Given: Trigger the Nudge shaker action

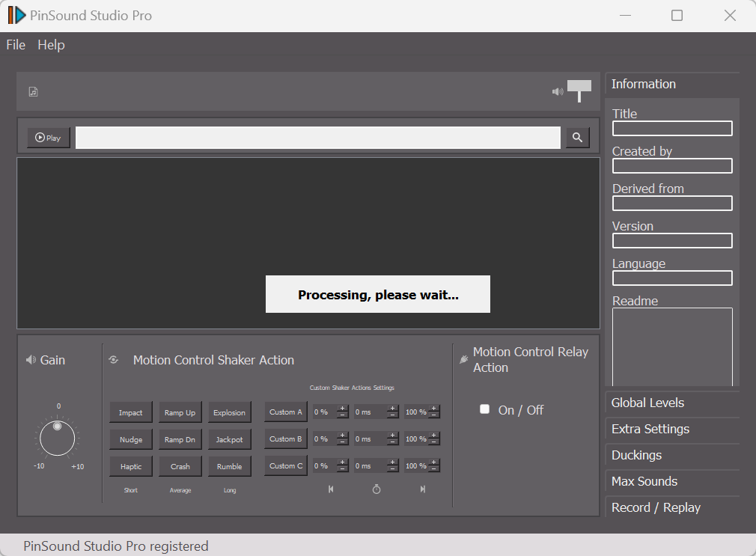Looking at the screenshot, I should point(131,439).
